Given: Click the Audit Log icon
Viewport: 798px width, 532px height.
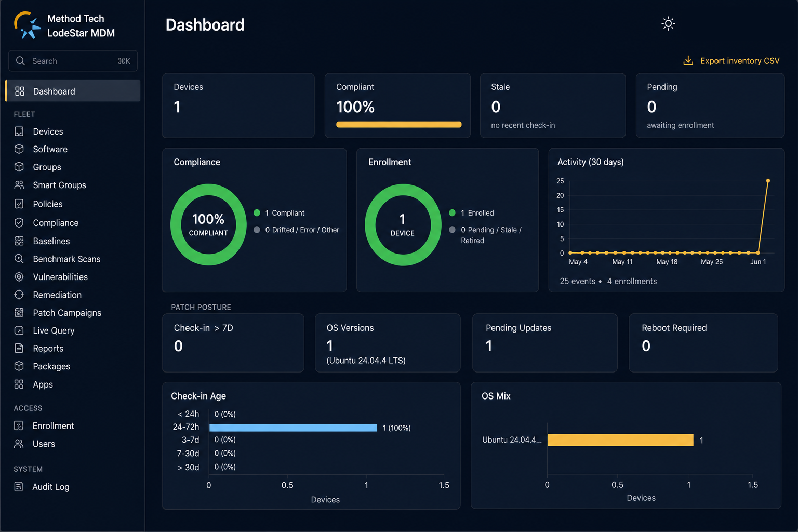Looking at the screenshot, I should tap(19, 487).
